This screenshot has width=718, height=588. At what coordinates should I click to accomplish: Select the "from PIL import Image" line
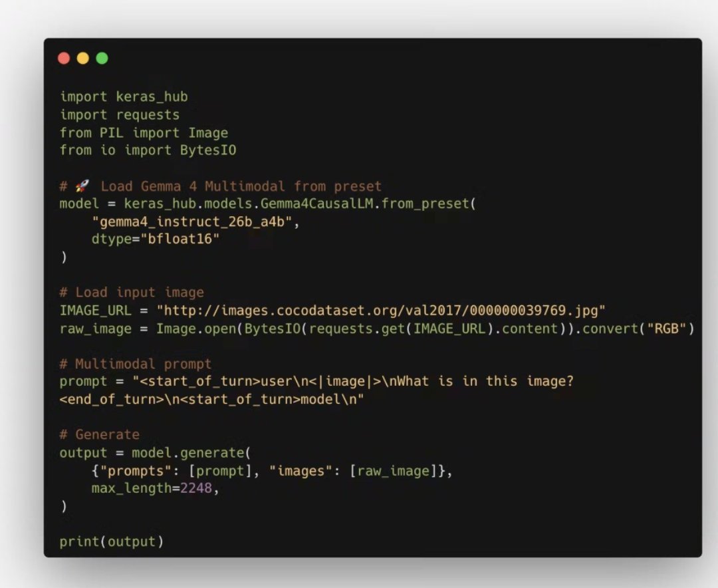[x=144, y=132]
